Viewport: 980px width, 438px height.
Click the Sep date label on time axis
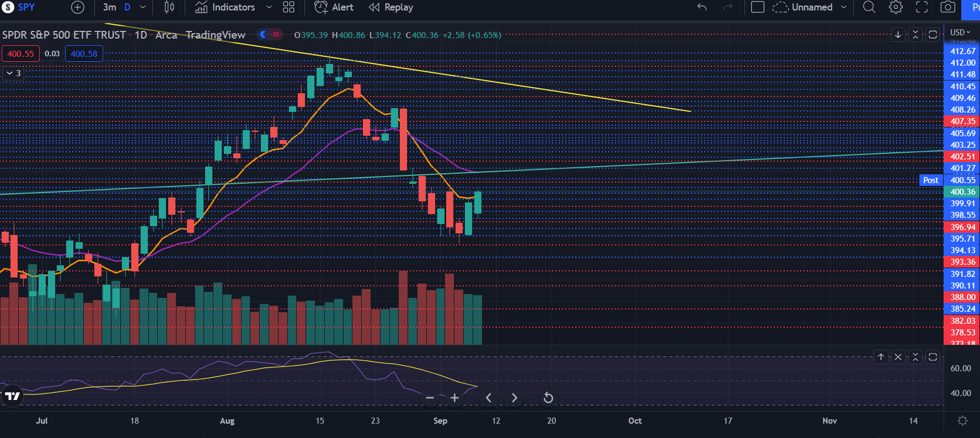click(440, 421)
